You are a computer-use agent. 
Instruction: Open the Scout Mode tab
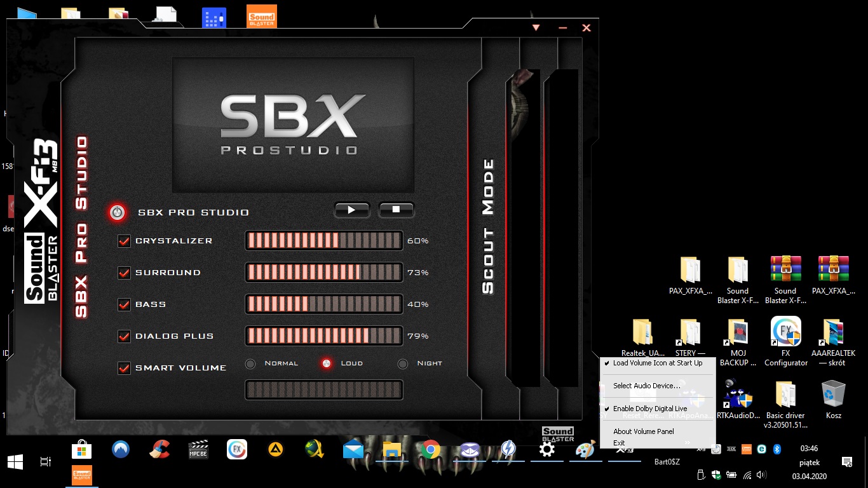(x=488, y=227)
